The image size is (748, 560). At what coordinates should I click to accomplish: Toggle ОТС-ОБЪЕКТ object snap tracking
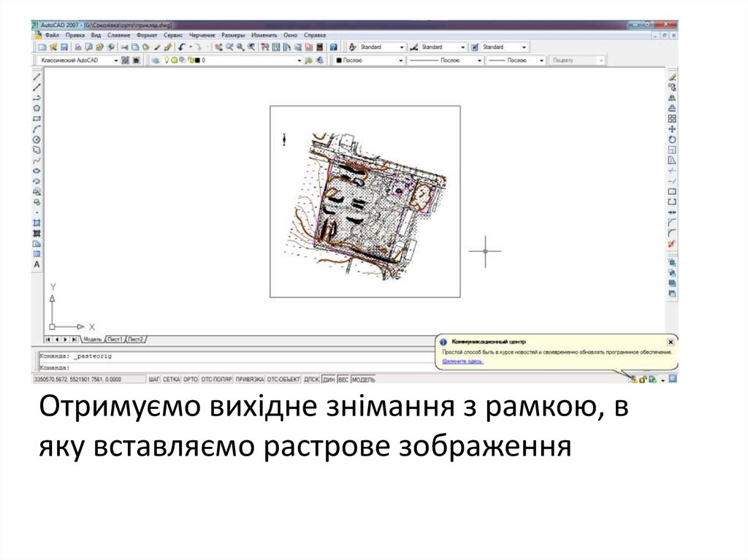tap(284, 380)
